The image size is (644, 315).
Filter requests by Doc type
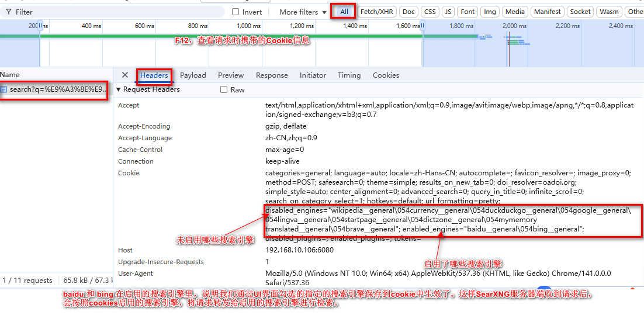tap(408, 12)
